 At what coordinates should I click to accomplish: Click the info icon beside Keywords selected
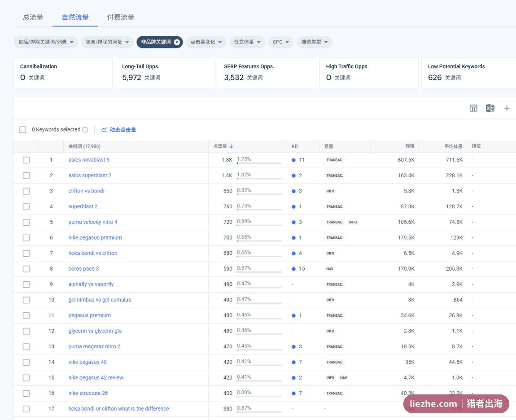85,130
